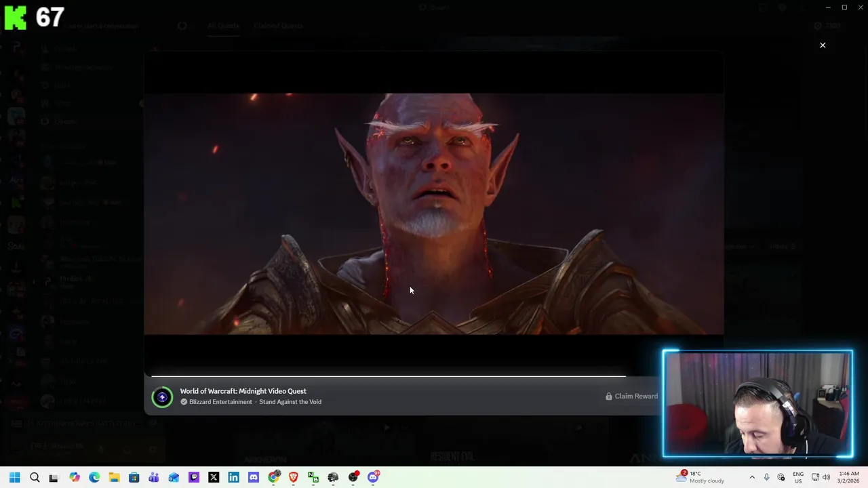The width and height of the screenshot is (868, 488).
Task: Open the volume control in the tray
Action: 826,477
